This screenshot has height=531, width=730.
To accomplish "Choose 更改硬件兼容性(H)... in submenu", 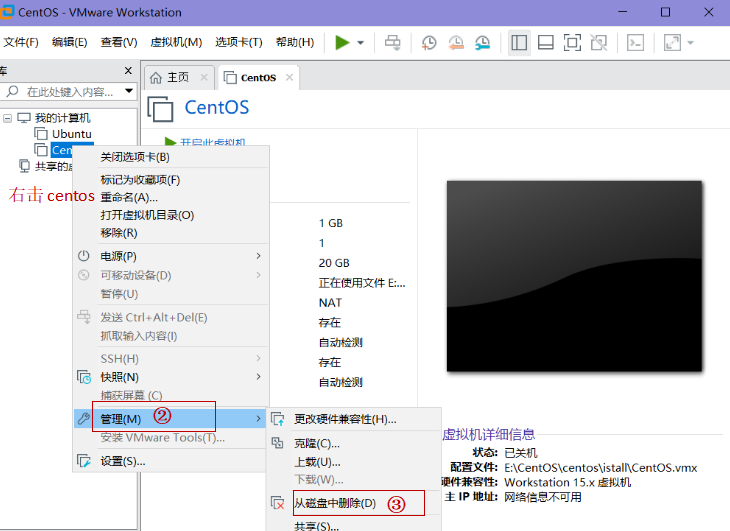I will point(354,419).
